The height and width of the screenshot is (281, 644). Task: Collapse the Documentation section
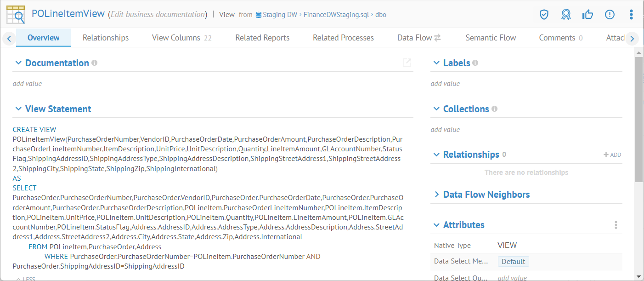(18, 63)
